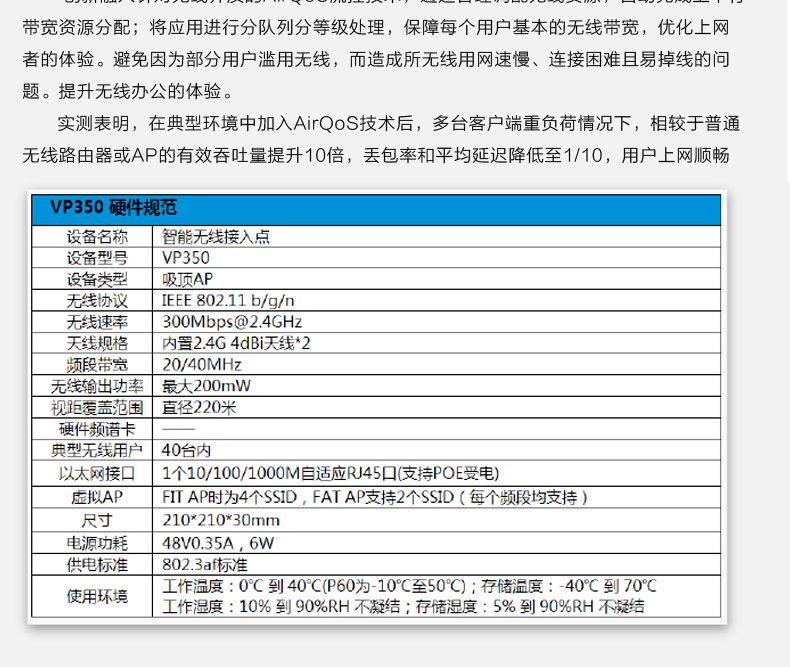Click the 内置2.4G 4dBi天线*2 value

click(x=236, y=343)
